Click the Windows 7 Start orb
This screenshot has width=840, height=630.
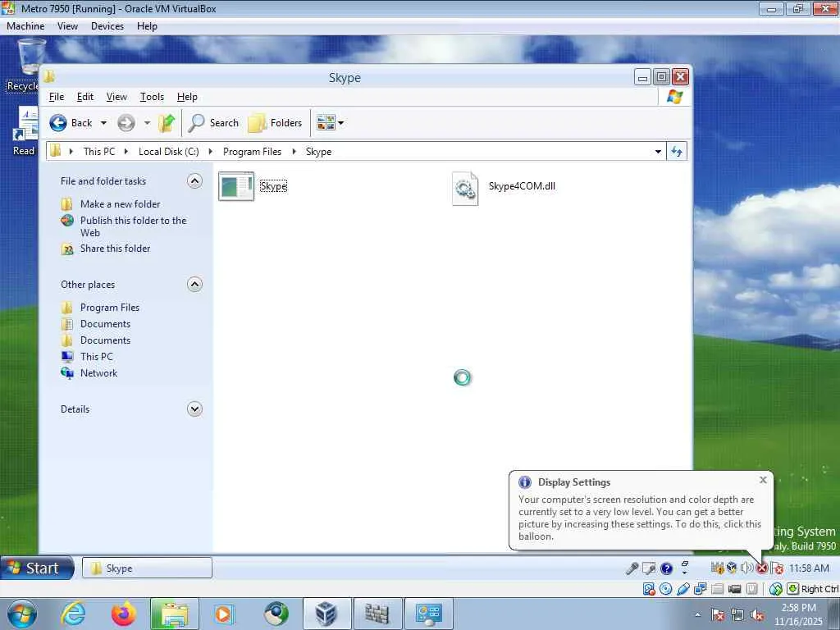coord(21,614)
